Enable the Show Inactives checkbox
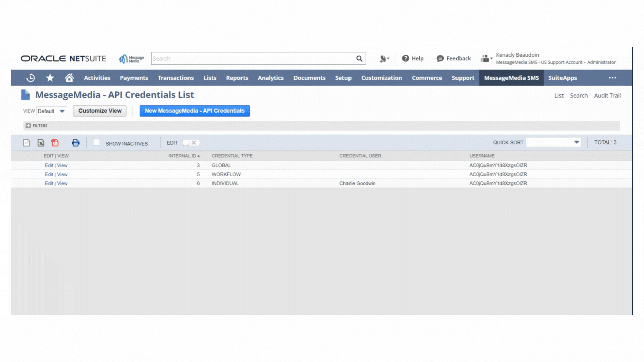The image size is (644, 362). tap(97, 142)
